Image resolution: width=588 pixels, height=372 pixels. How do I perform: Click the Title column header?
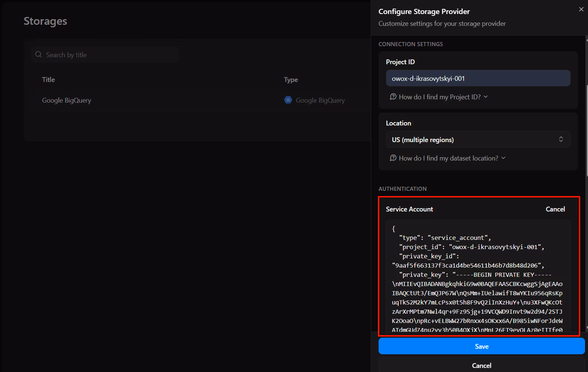[x=48, y=80]
